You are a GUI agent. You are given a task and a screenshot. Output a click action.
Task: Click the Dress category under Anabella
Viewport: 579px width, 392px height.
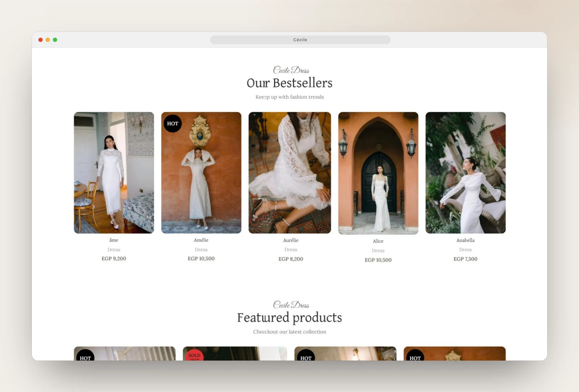pos(465,250)
